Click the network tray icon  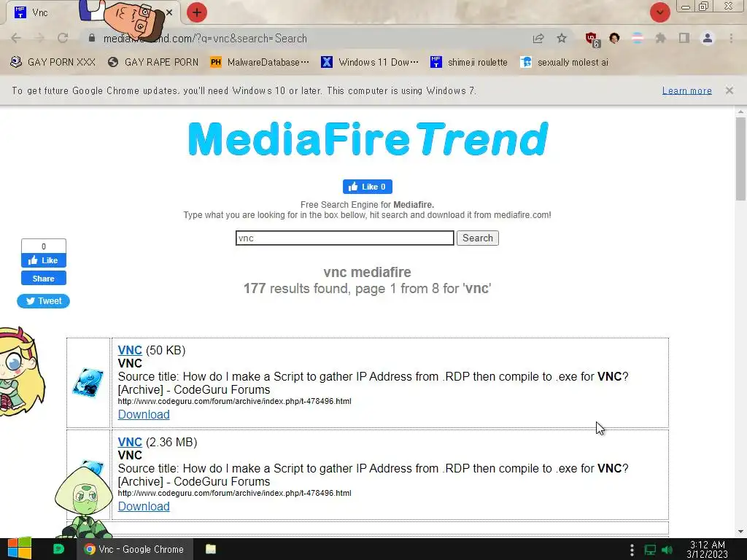[650, 550]
